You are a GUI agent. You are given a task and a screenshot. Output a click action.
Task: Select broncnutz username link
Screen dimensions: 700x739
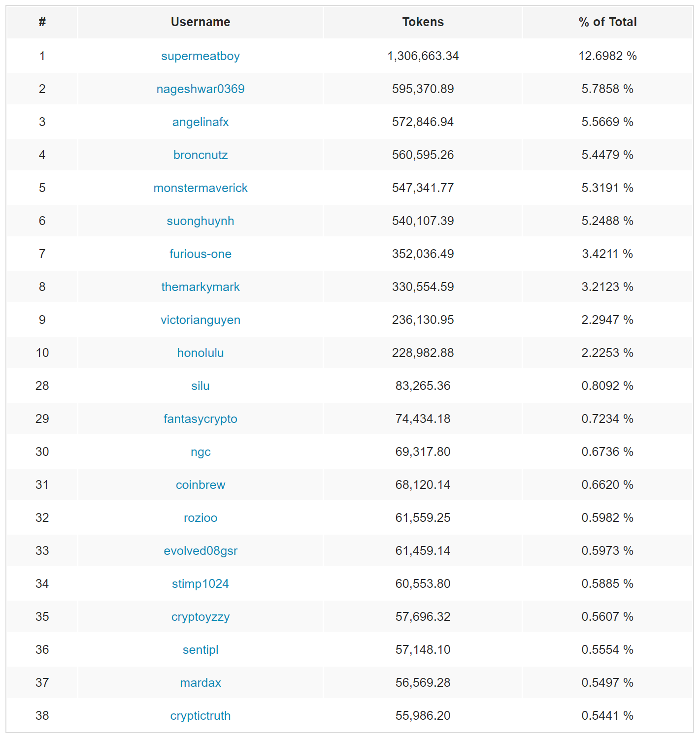pos(200,155)
